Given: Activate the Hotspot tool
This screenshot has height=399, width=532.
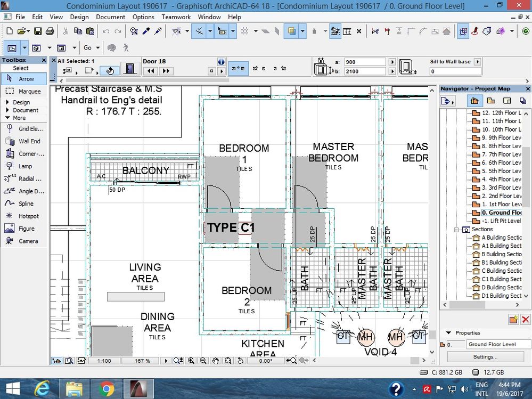Looking at the screenshot, I should point(24,216).
